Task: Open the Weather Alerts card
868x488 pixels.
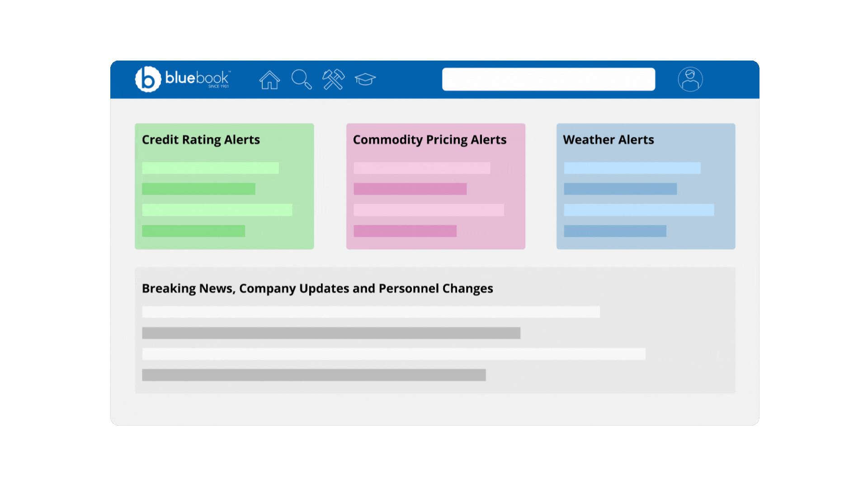Action: (x=646, y=186)
